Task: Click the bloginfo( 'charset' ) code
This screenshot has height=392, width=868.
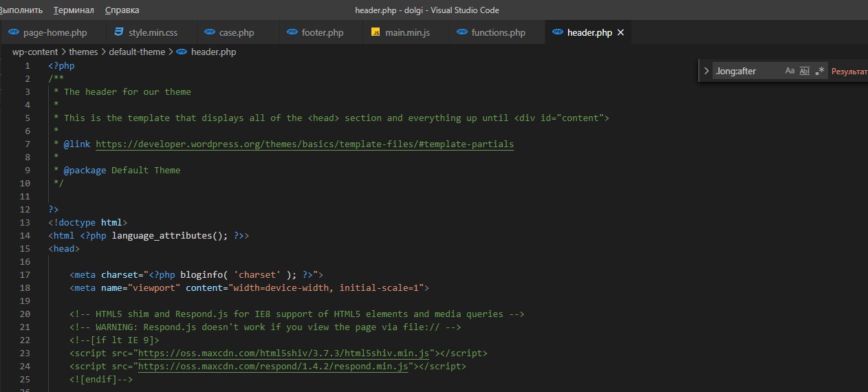Action: [239, 275]
